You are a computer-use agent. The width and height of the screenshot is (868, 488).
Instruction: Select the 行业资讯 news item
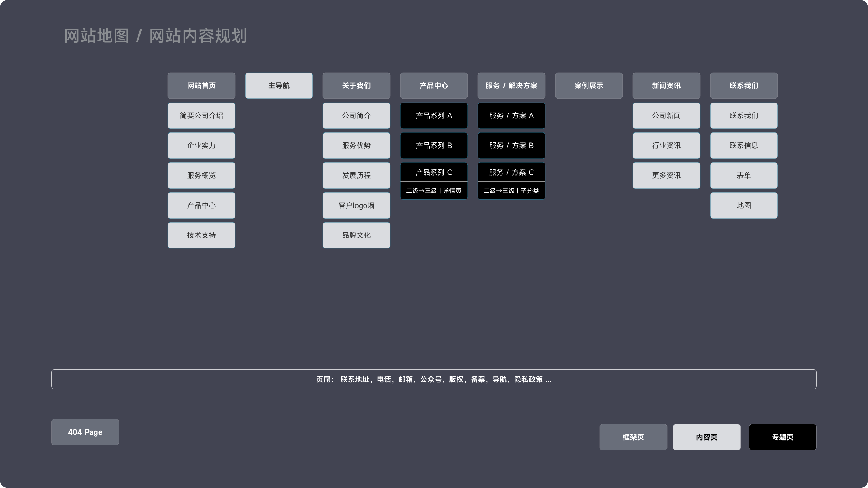point(666,145)
